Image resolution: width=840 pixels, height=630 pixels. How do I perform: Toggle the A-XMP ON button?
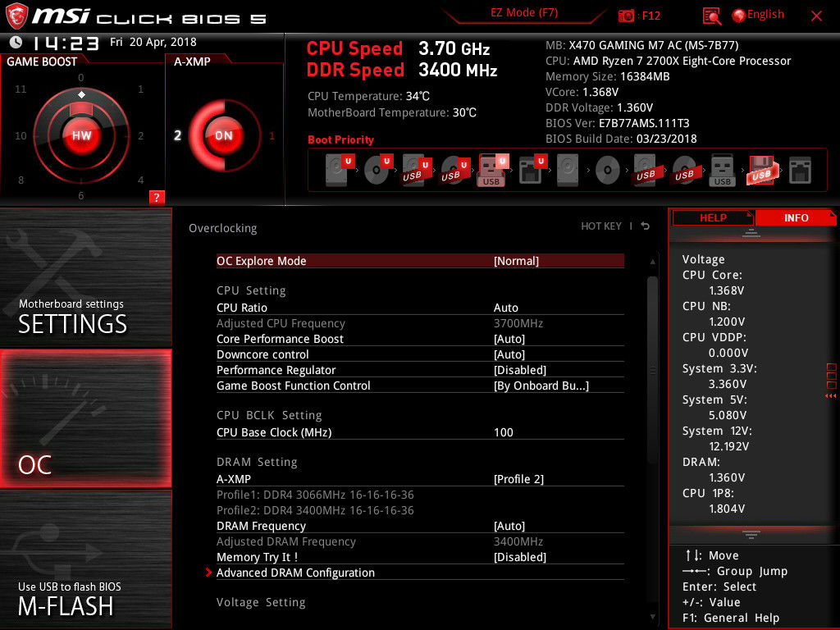(x=224, y=135)
